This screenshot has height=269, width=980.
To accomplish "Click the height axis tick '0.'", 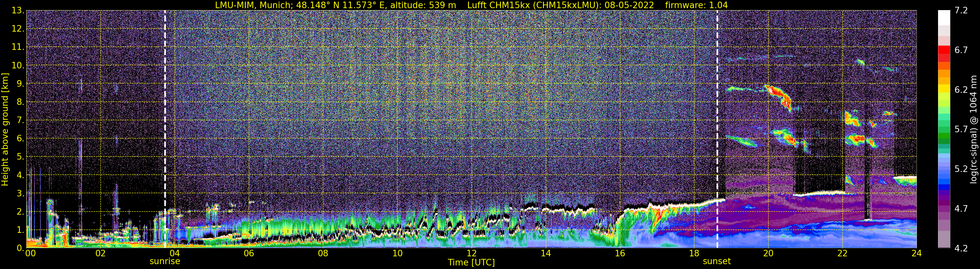I will coord(20,248).
